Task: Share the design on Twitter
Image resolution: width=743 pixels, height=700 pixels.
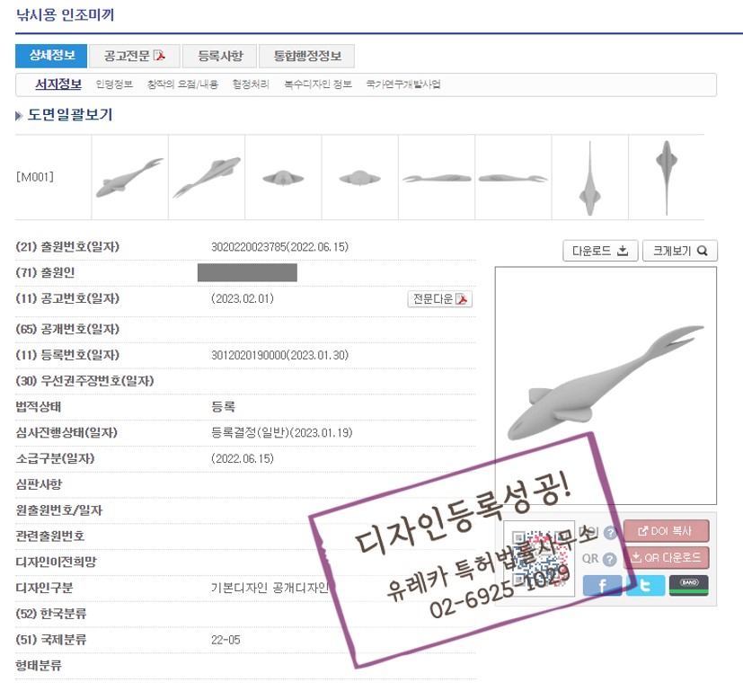Action: coord(645,586)
